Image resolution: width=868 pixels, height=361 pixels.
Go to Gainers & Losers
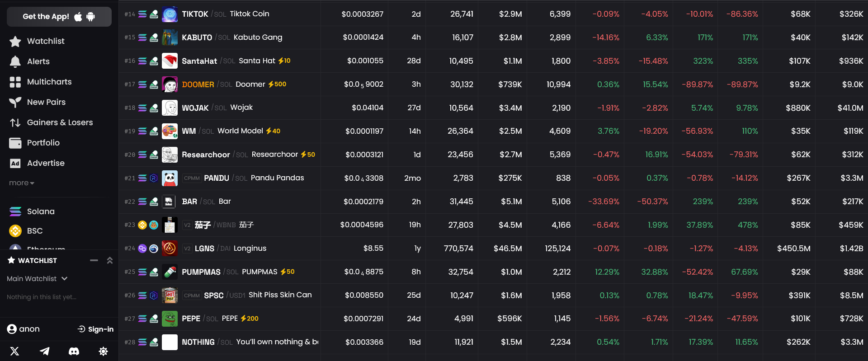(x=60, y=122)
